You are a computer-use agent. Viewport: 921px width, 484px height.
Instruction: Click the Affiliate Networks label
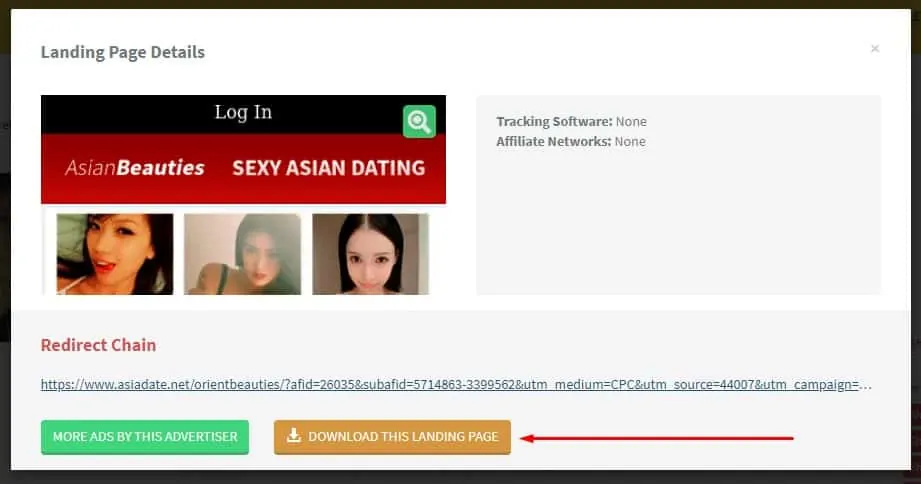point(553,142)
